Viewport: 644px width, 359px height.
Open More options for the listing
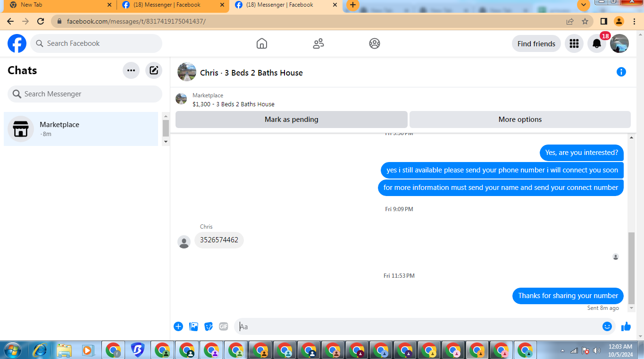pyautogui.click(x=520, y=120)
